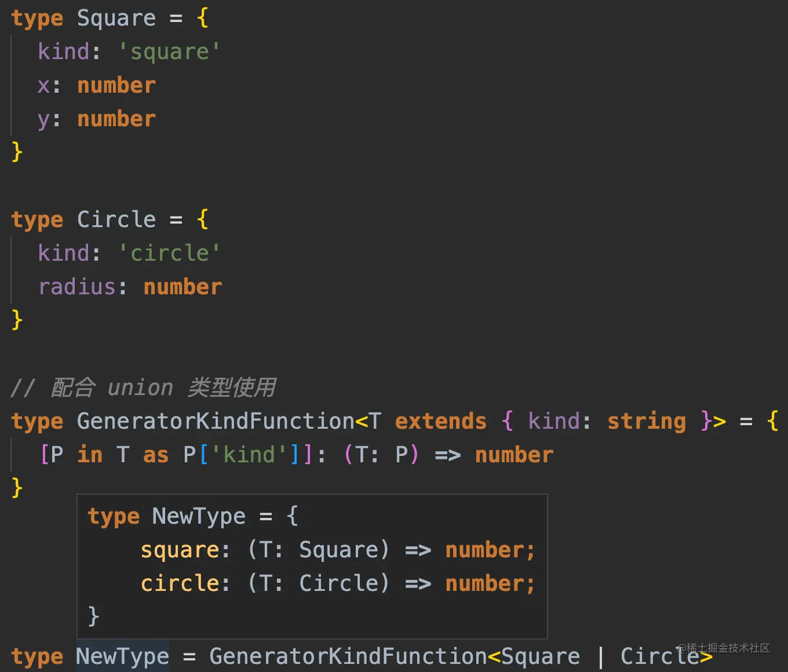788x672 pixels.
Task: Click the 'in' keyword of the mapped type
Action: click(x=90, y=455)
